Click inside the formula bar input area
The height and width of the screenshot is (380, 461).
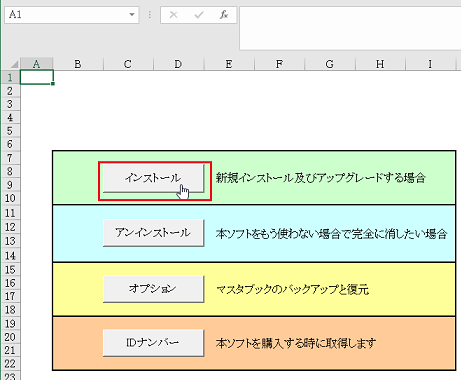click(x=350, y=28)
